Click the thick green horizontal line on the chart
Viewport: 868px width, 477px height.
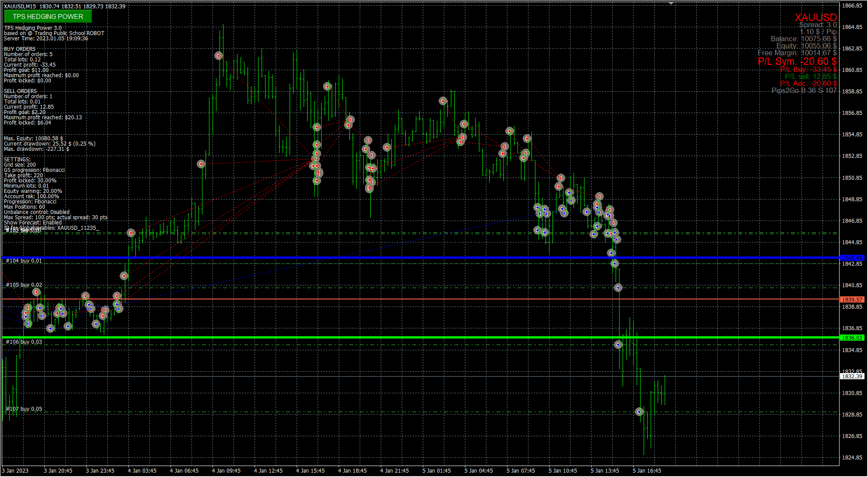click(x=394, y=337)
